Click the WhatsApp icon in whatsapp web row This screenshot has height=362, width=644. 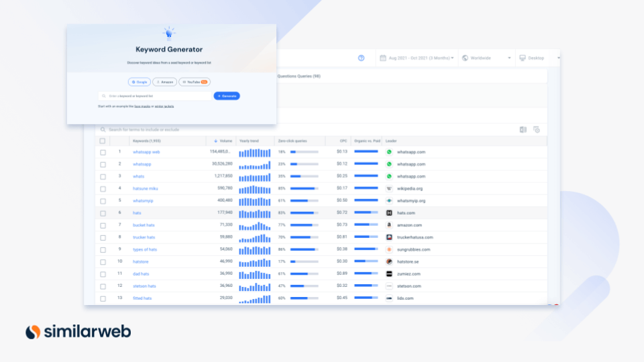(x=389, y=152)
